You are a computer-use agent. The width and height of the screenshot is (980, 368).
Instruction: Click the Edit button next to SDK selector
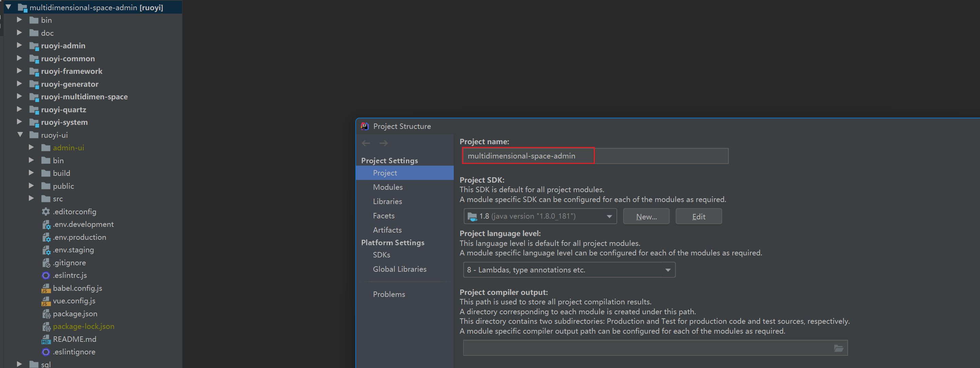click(x=698, y=216)
